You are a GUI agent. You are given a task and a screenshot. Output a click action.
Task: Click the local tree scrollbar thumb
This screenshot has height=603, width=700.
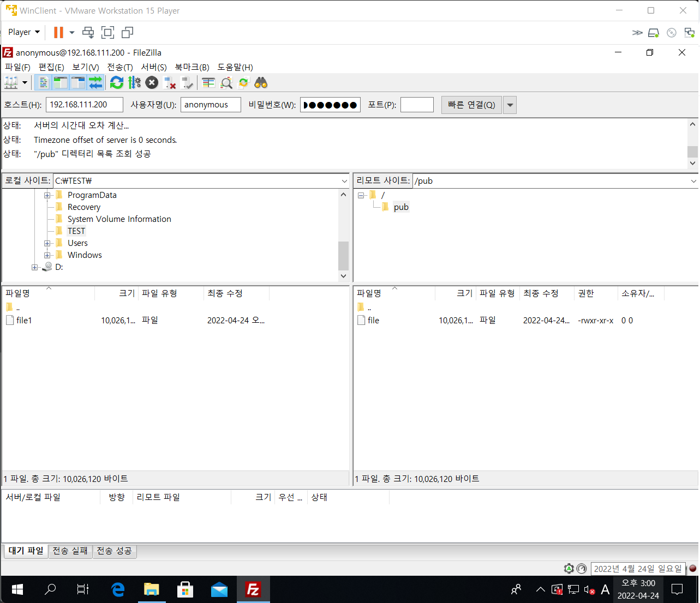pos(343,256)
